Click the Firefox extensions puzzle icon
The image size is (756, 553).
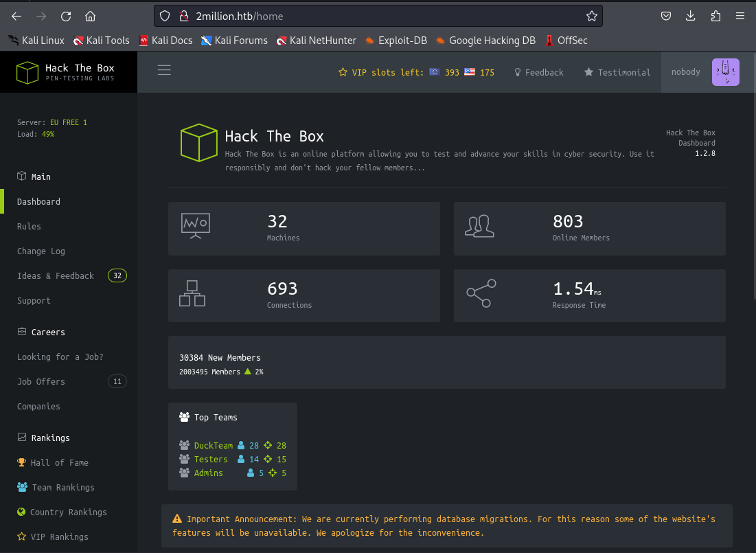pos(715,16)
